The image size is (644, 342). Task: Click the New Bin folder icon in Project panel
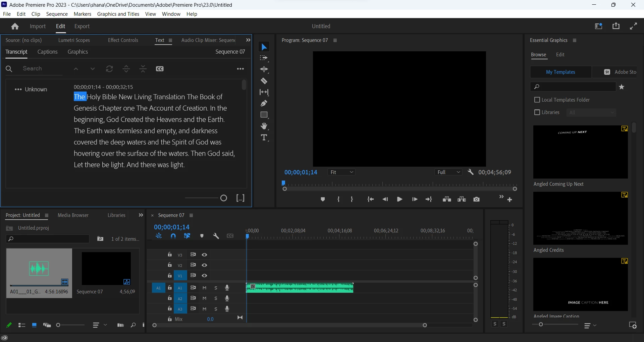pos(100,239)
